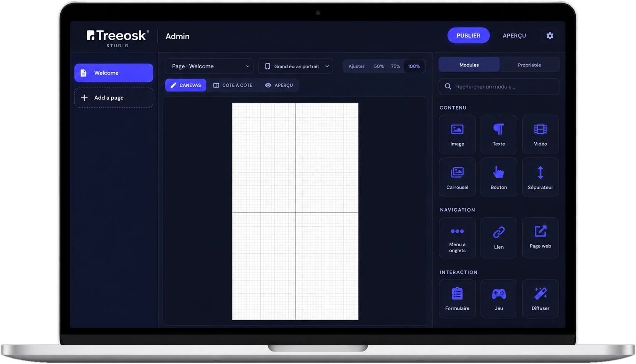Add the Menu à onglets module

click(x=457, y=238)
